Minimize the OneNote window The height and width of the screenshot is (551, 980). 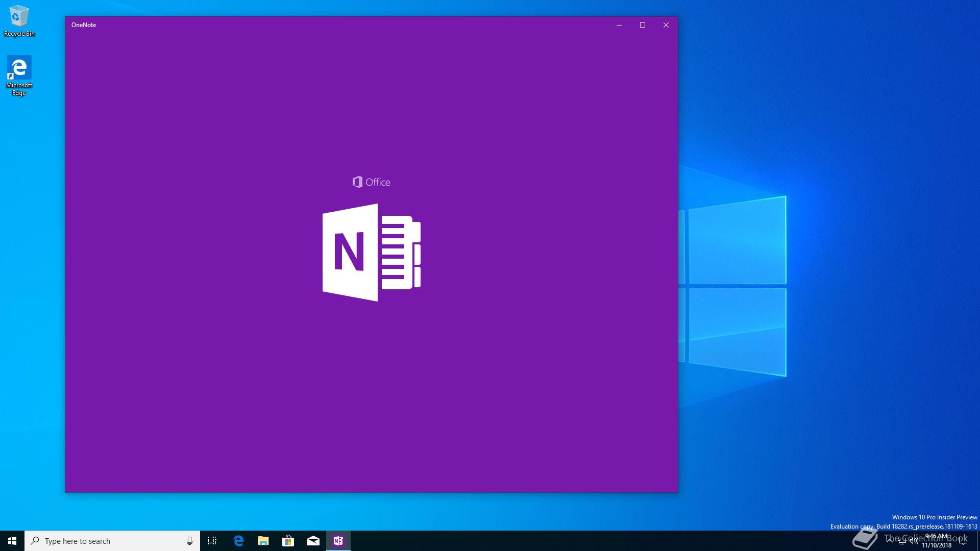click(x=619, y=25)
